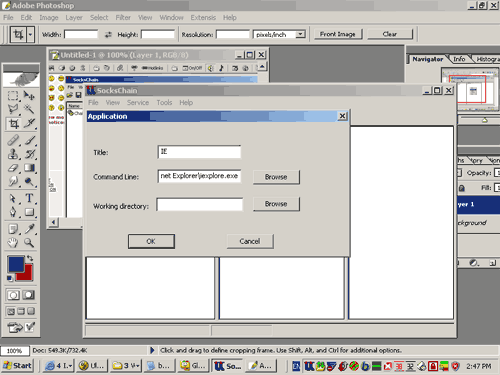Open the Extensis menu
Viewport: 500px width, 375px height.
[x=203, y=17]
